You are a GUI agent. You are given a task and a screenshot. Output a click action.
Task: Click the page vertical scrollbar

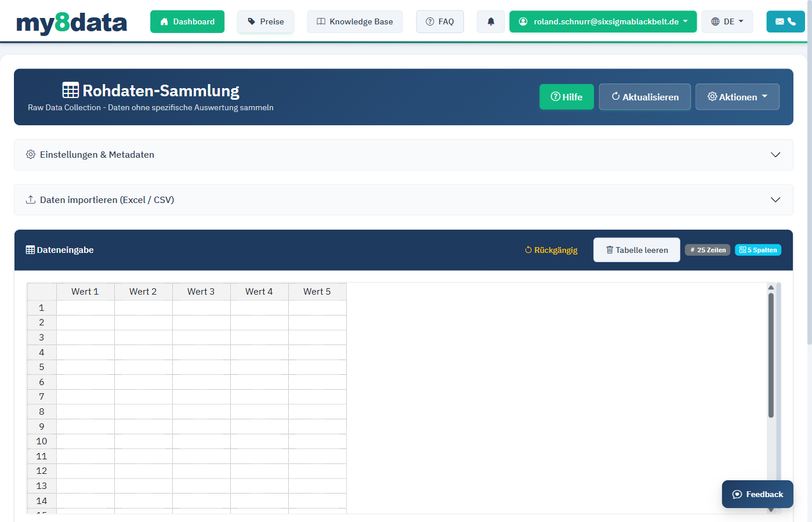click(x=809, y=174)
